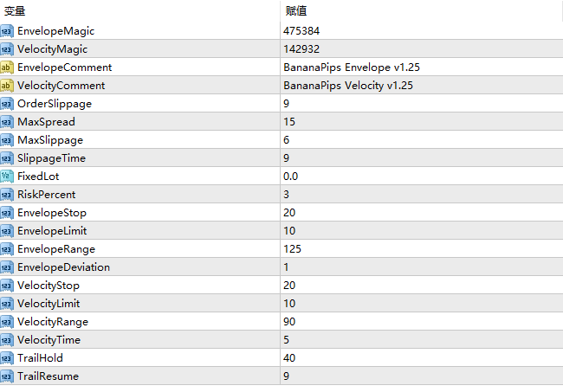Click the string icon beside EnvelopeComment

7,67
